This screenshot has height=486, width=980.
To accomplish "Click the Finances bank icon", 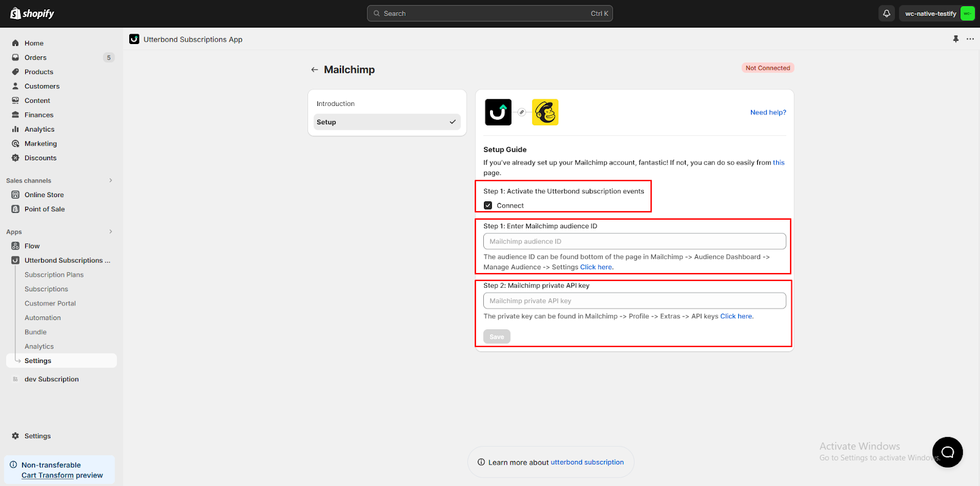I will click(15, 115).
